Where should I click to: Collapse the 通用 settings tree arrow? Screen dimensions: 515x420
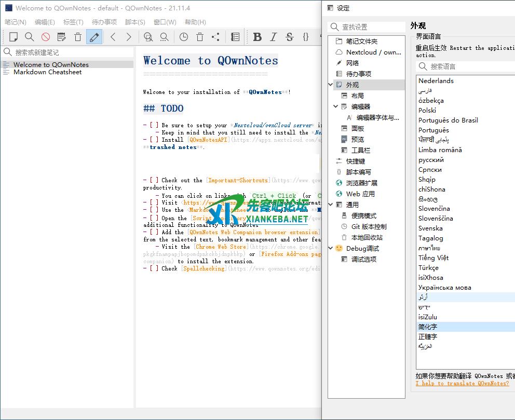331,205
